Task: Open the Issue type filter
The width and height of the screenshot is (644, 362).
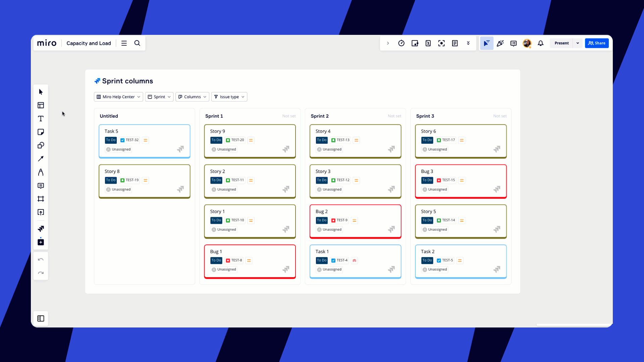Action: [229, 97]
